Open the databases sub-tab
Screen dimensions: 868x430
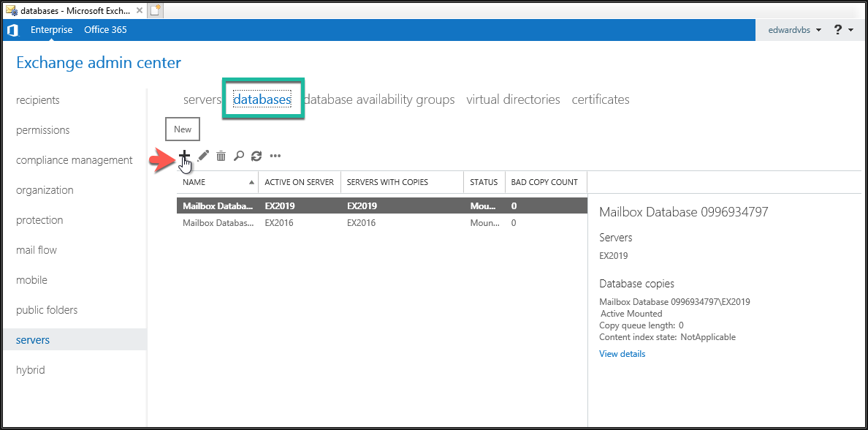click(x=262, y=99)
